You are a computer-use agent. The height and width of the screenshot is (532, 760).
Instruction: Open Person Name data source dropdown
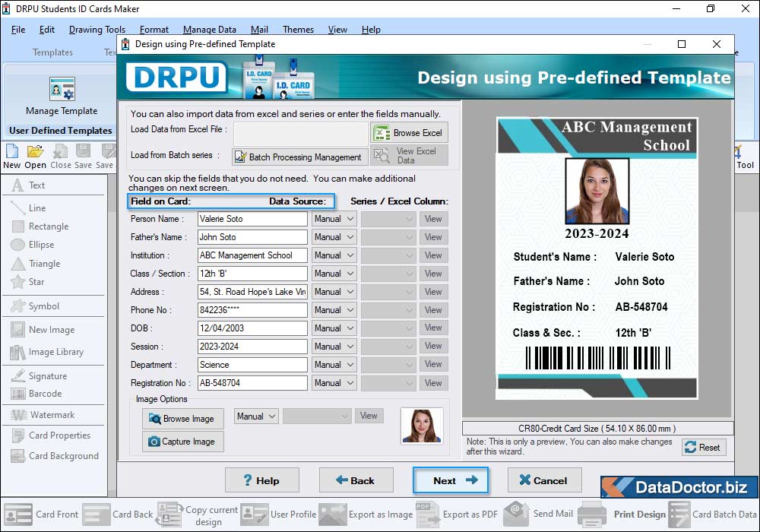334,219
